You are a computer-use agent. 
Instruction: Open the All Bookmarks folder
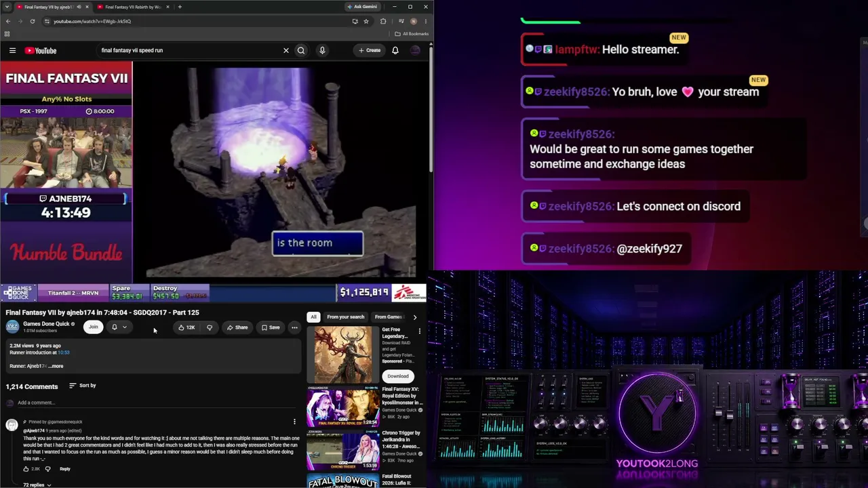point(412,34)
